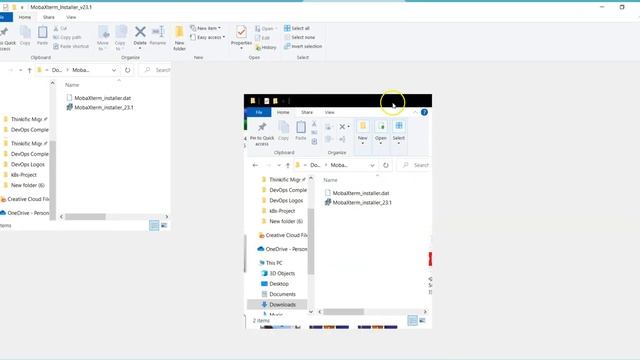
Task: Open the Open dropdown in front window ribbon
Action: (380, 133)
